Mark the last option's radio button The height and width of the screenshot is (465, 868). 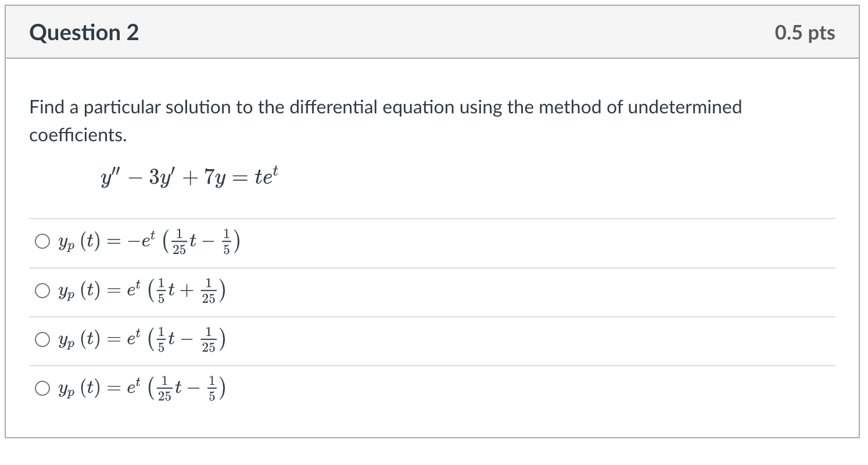42,388
